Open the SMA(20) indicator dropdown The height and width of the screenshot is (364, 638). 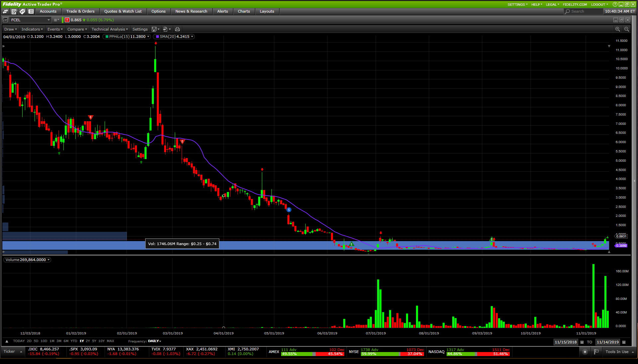pos(192,37)
